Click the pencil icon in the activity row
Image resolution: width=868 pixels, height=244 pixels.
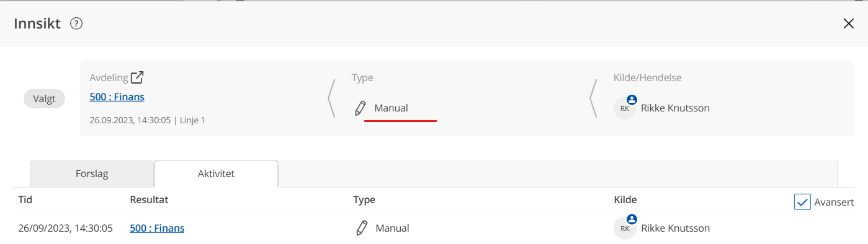[361, 228]
